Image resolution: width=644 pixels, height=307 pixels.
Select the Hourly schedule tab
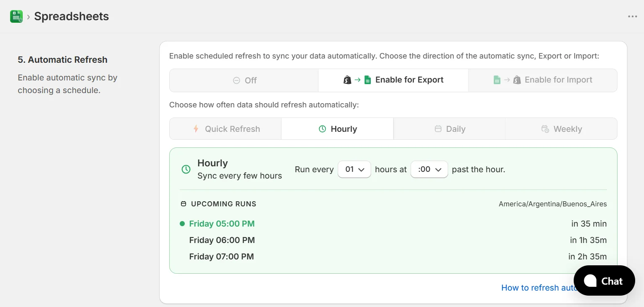coord(337,129)
